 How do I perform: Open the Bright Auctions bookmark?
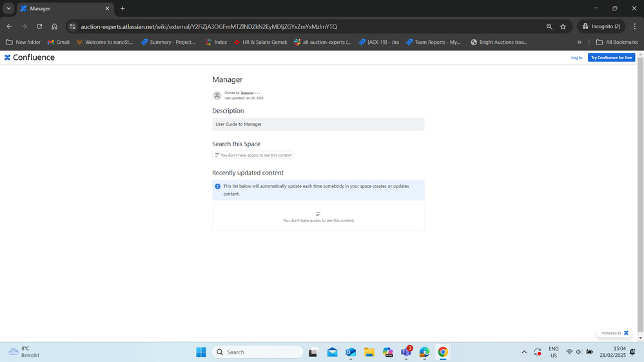(x=499, y=42)
